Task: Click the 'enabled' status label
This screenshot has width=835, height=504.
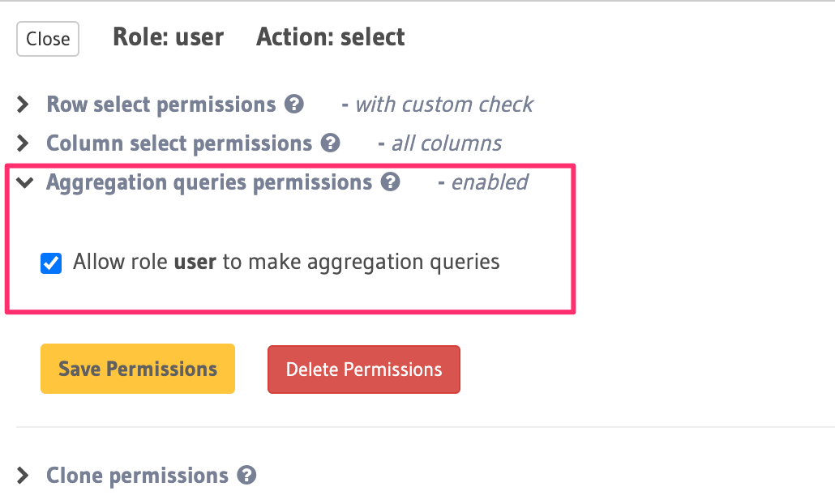Action: click(x=489, y=182)
